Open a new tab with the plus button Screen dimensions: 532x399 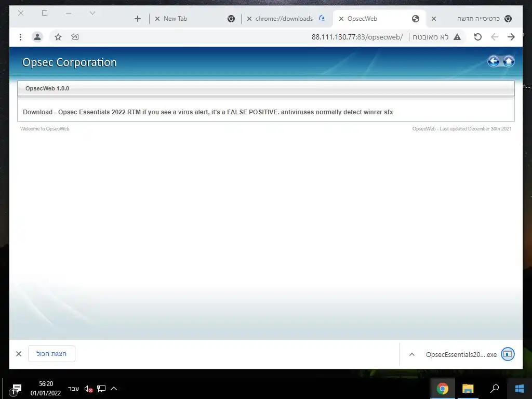click(x=137, y=19)
